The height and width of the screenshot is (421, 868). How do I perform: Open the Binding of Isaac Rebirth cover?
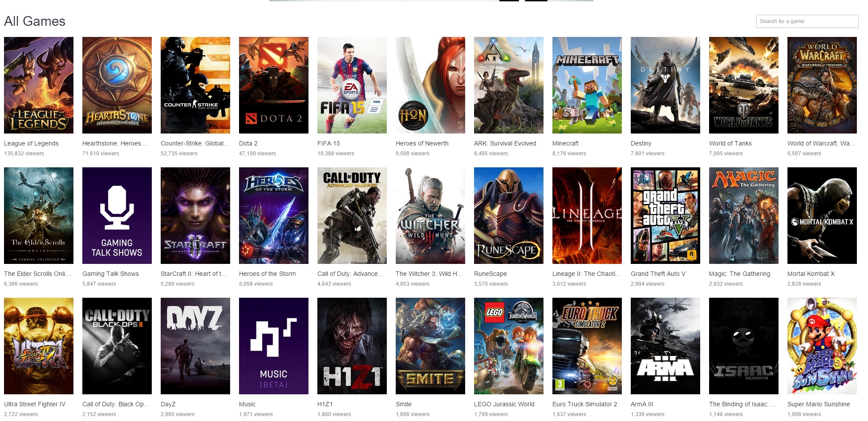click(744, 346)
